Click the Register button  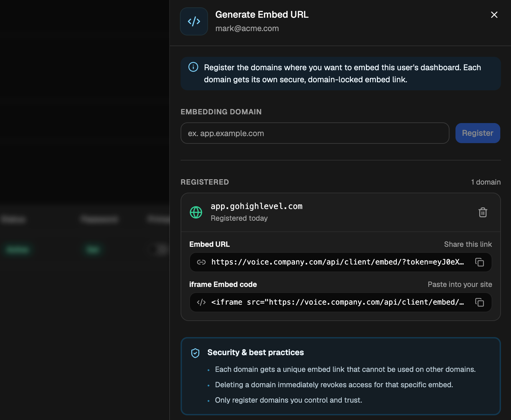pyautogui.click(x=478, y=133)
